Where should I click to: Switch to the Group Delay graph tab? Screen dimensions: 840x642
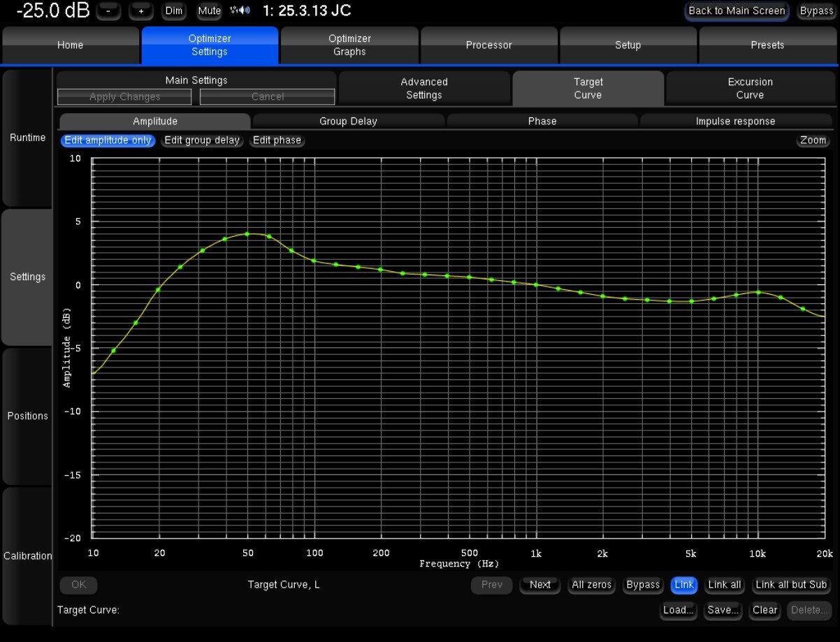(x=348, y=121)
